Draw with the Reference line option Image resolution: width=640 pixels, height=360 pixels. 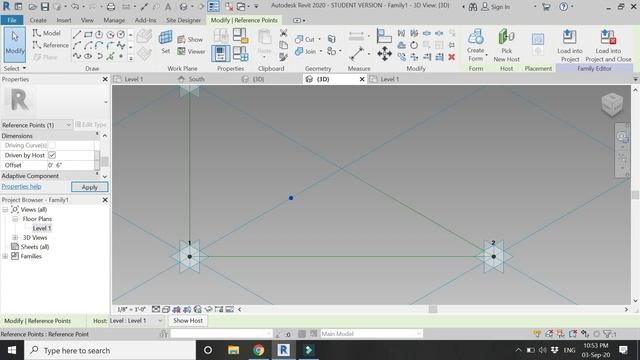point(51,45)
